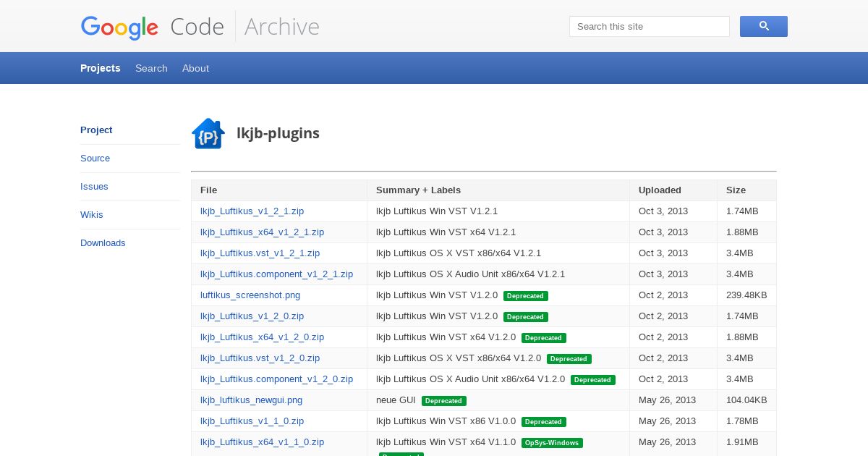Image resolution: width=868 pixels, height=456 pixels.
Task: Click the 104.04KB size cell
Action: coord(746,400)
